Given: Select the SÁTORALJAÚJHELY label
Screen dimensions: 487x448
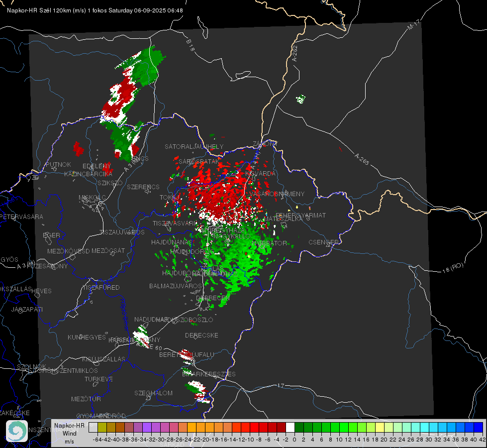Looking at the screenshot, I should [194, 146].
